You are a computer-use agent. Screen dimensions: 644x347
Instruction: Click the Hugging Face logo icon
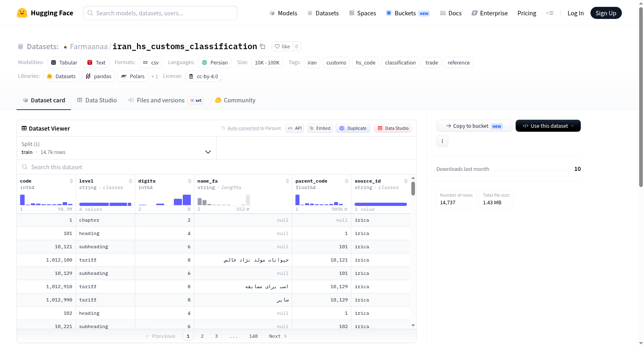tap(22, 13)
